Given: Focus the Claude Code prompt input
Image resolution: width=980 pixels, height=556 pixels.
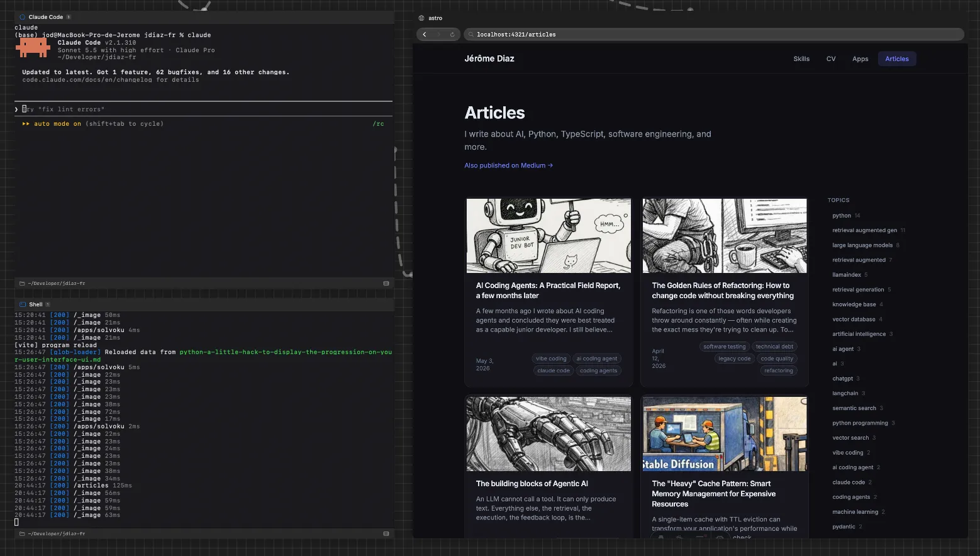Looking at the screenshot, I should (x=203, y=109).
